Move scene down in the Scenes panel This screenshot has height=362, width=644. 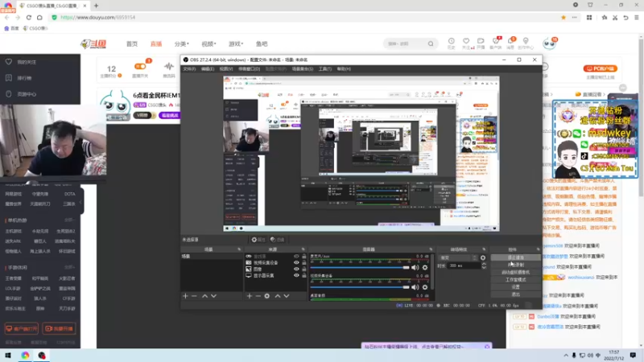213,296
